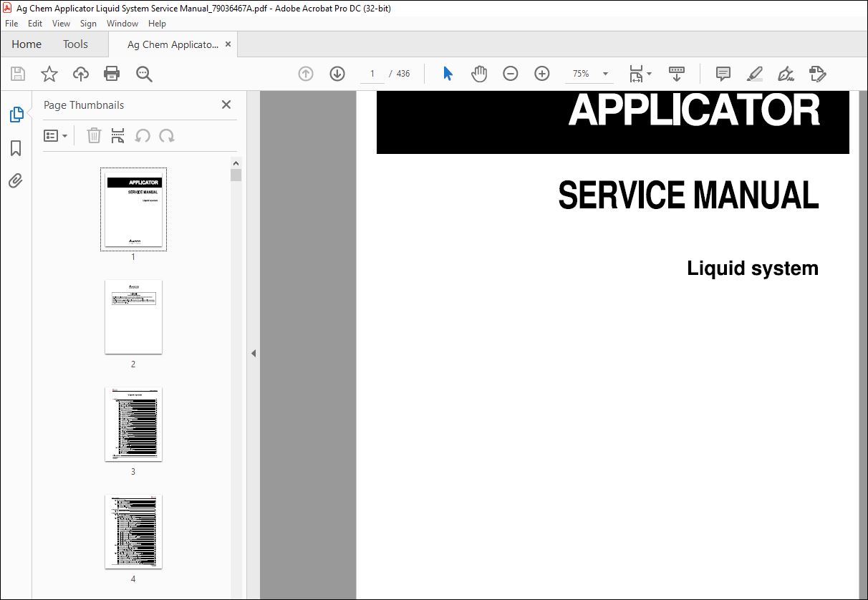
Task: Go to next page arrow
Action: (337, 74)
